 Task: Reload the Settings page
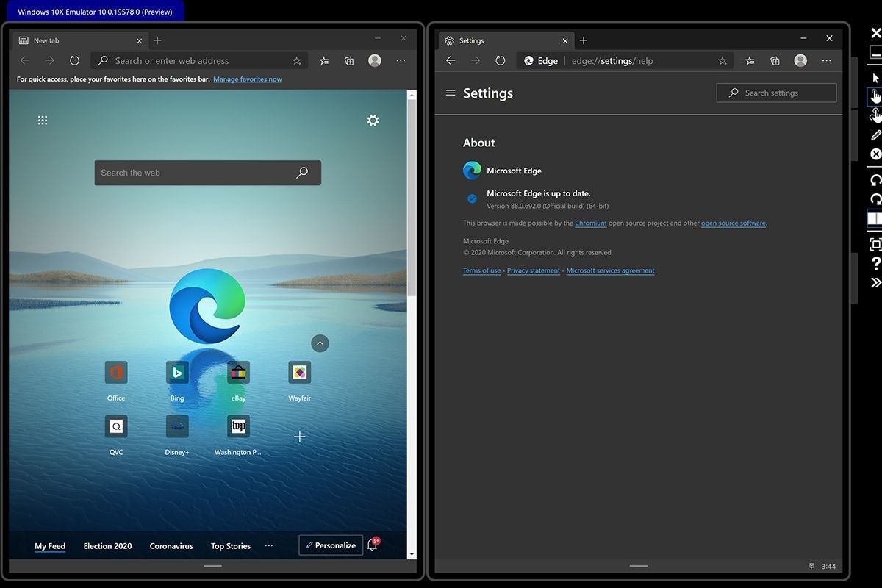point(501,61)
